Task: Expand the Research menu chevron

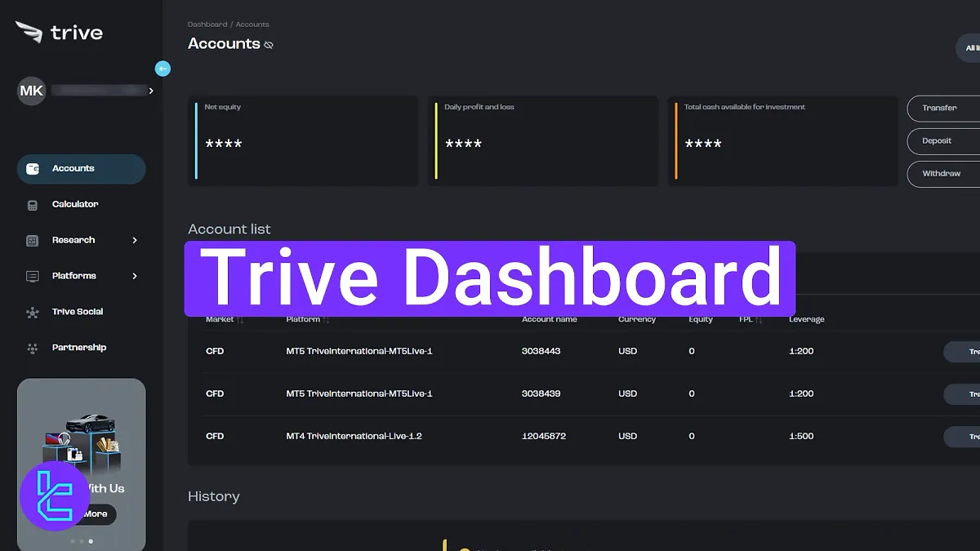Action: (x=135, y=240)
